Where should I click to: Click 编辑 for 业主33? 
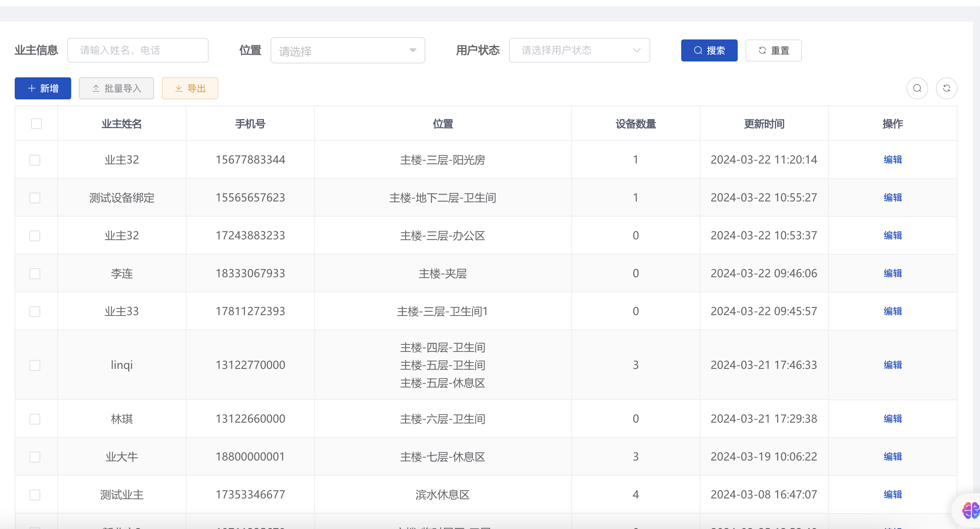coord(893,311)
